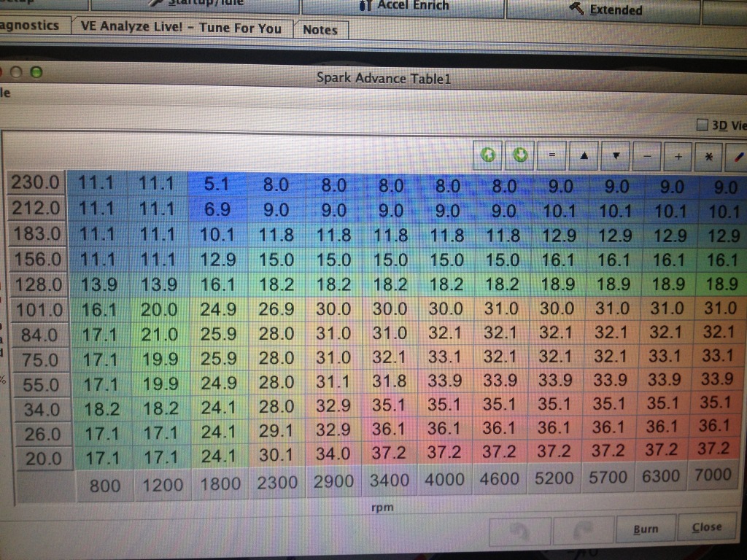Click the greyed-out redo arrow button beside Burn

(x=583, y=530)
